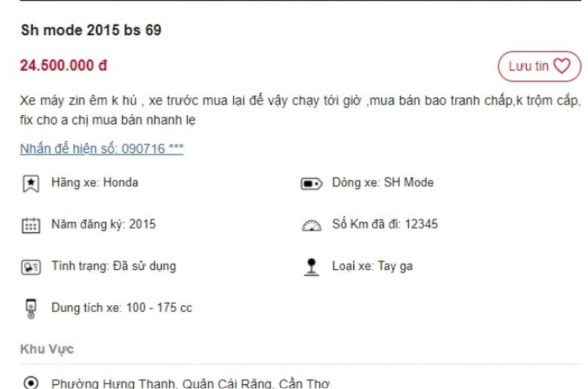Click the Dung tích xe piston icon
Image resolution: width=588 pixels, height=389 pixels.
(31, 309)
